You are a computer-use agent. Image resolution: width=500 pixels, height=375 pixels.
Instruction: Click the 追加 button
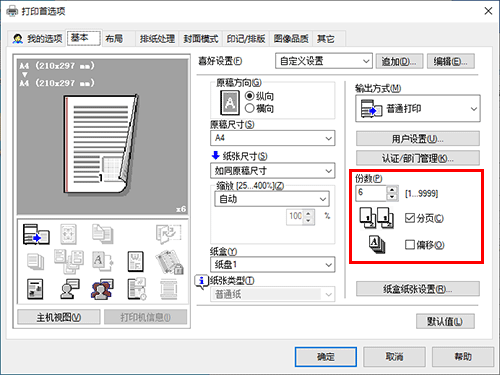click(399, 61)
